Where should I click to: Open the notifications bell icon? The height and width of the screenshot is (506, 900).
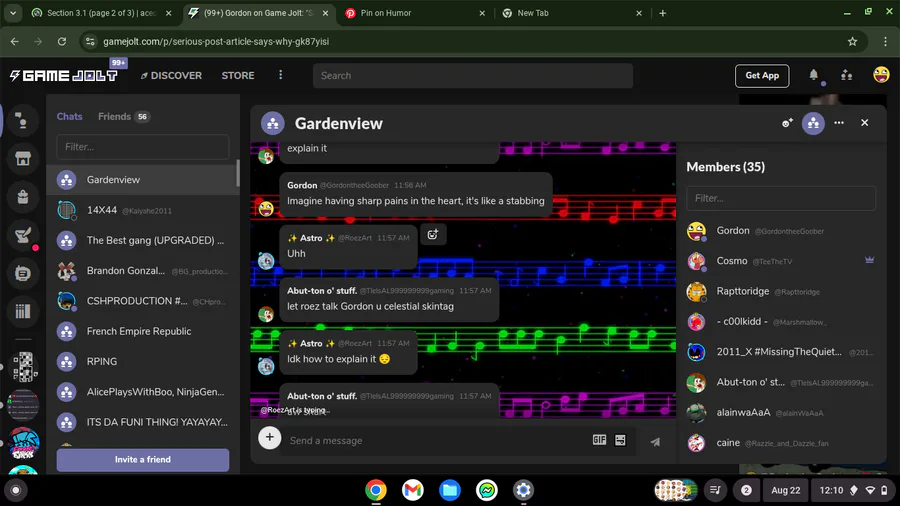(813, 75)
